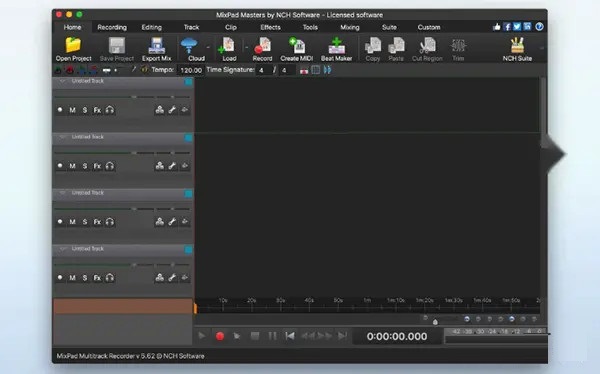
Task: Click the orange playhead marker on the timeline
Action: coord(195,309)
